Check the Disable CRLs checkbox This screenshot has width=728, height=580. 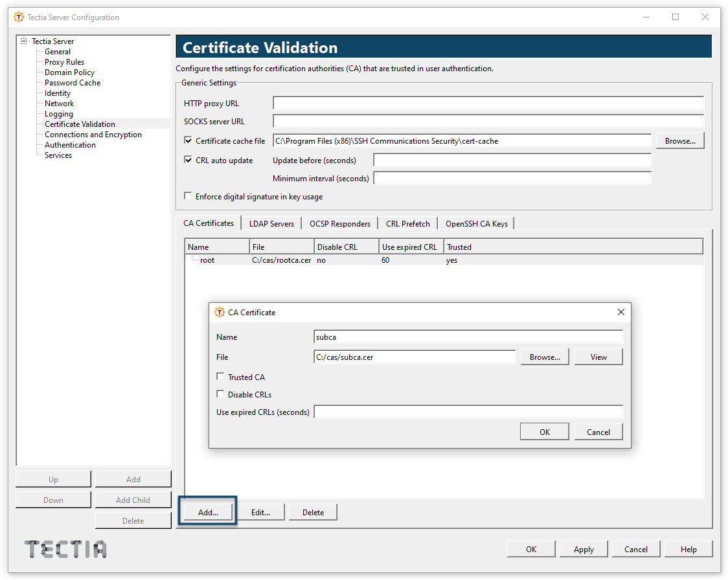[220, 394]
